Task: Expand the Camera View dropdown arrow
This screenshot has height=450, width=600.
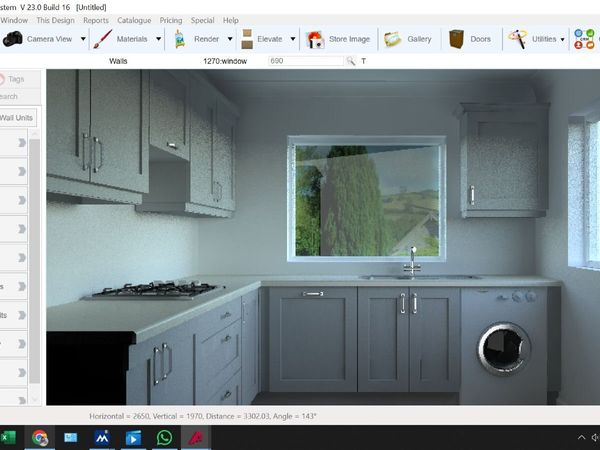Action: tap(80, 39)
